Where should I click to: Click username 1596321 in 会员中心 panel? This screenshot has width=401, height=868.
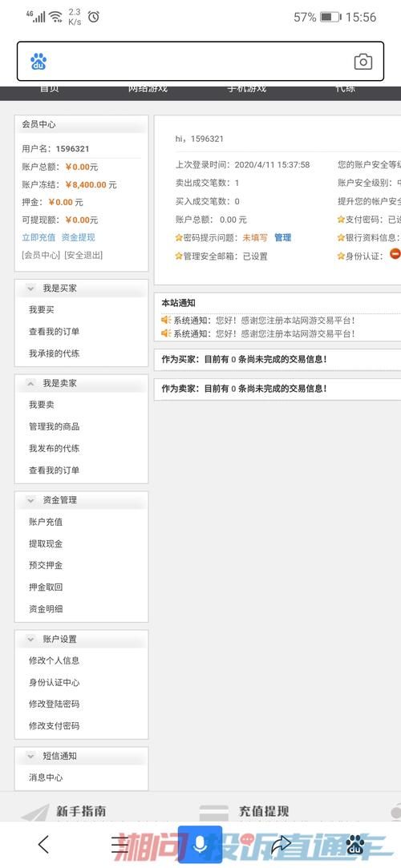tap(72, 148)
